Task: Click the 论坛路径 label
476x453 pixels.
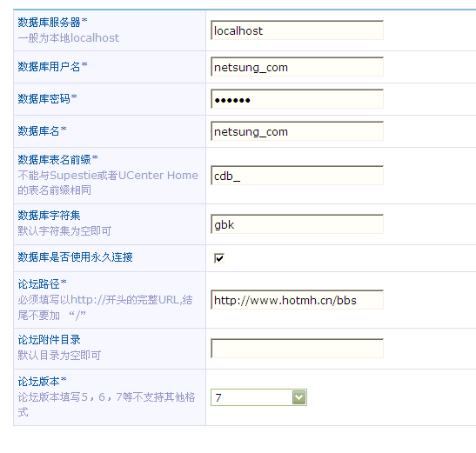Action: click(x=42, y=284)
